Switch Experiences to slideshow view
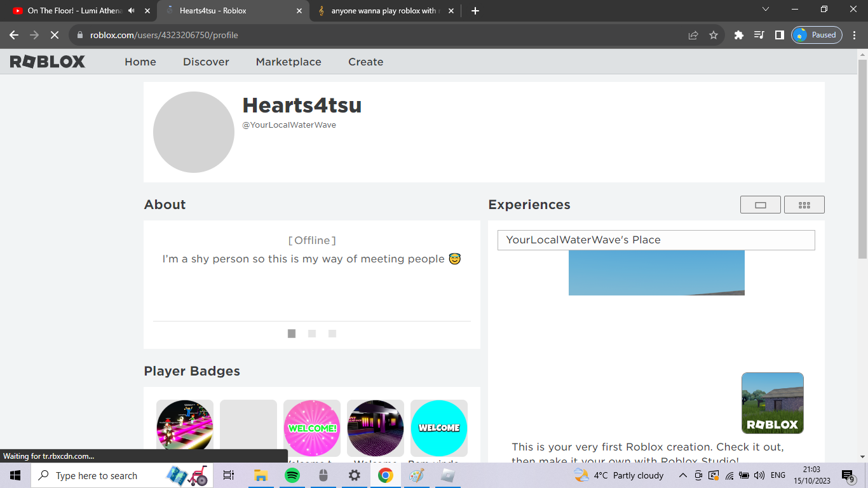Image resolution: width=868 pixels, height=488 pixels. 760,205
